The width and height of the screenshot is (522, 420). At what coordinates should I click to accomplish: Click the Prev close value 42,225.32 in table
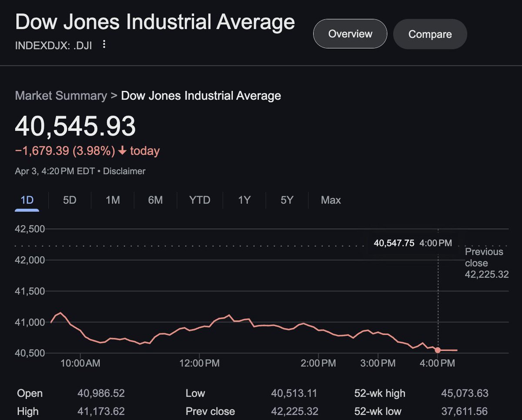pos(294,411)
